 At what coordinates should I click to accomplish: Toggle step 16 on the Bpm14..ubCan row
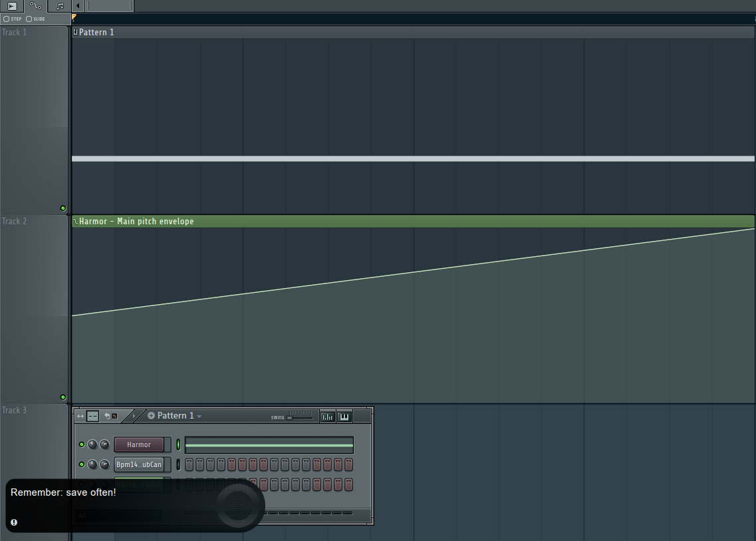(348, 464)
